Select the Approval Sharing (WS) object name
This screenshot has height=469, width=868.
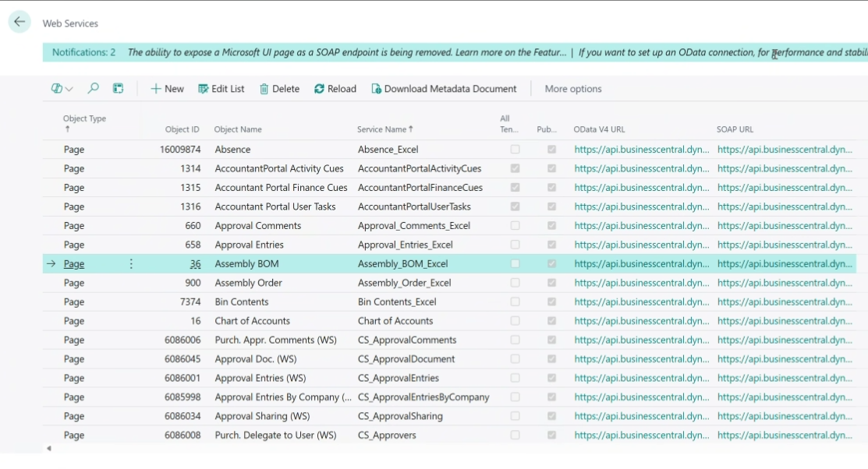pyautogui.click(x=262, y=416)
